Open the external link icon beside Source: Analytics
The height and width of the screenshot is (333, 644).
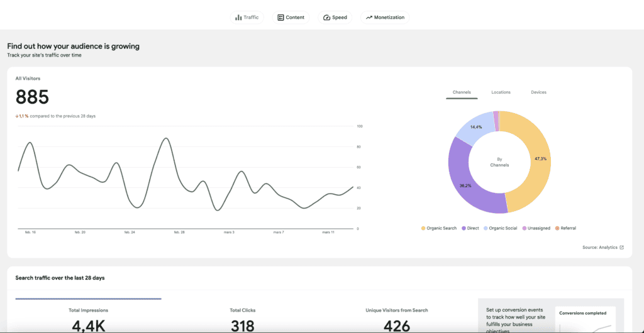point(621,248)
